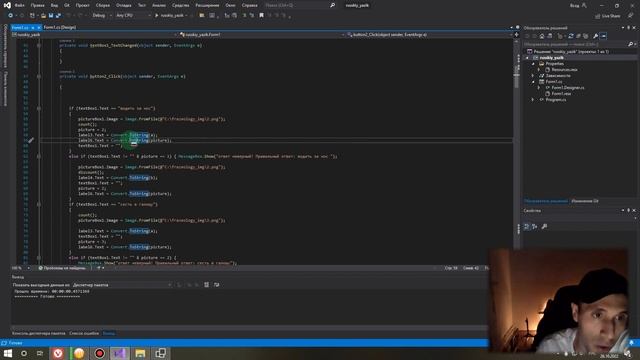The image size is (640, 360).
Task: Open the Git menu
Action: click(67, 5)
